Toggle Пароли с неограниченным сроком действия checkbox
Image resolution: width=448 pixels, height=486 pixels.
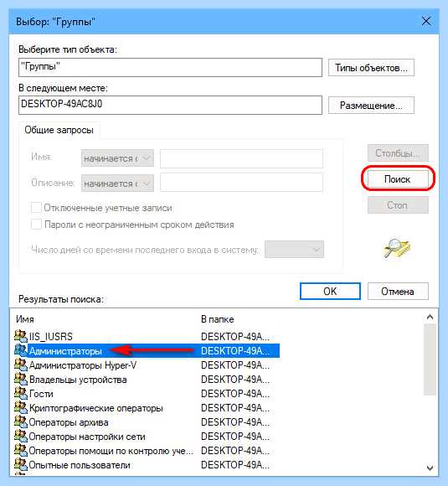36,224
